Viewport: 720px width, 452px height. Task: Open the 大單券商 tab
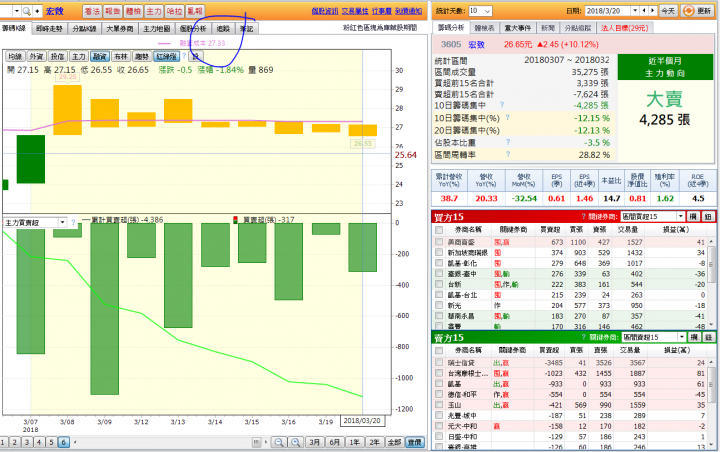click(x=120, y=28)
